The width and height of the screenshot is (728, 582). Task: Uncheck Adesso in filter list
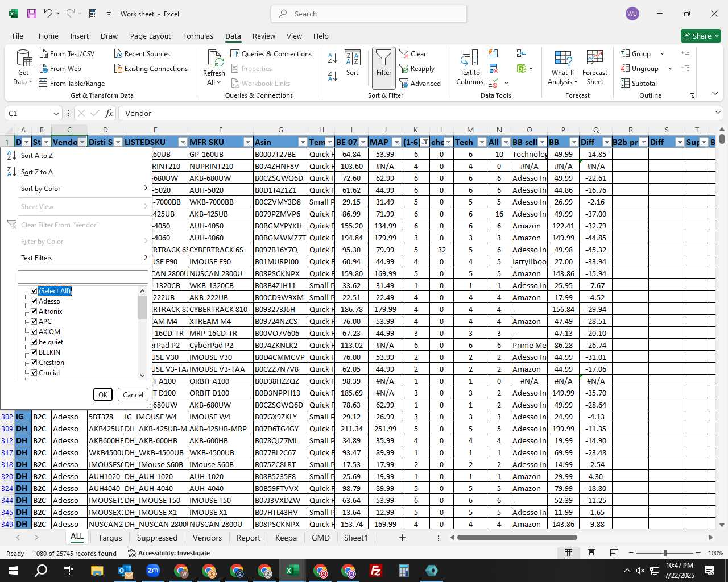pyautogui.click(x=34, y=301)
